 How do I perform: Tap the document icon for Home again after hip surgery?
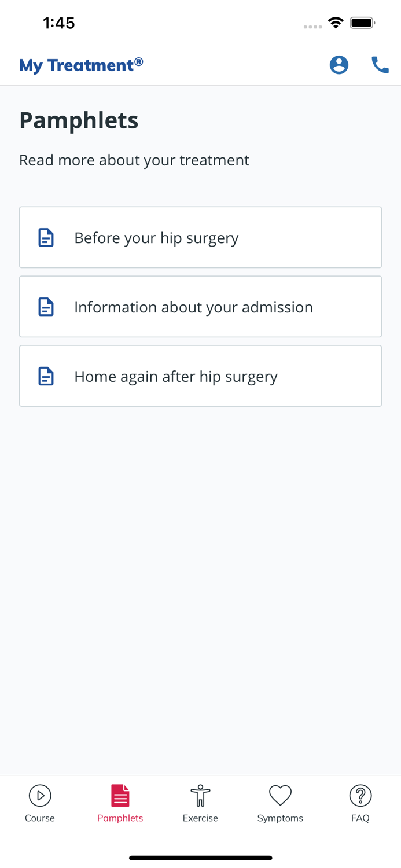tap(46, 376)
